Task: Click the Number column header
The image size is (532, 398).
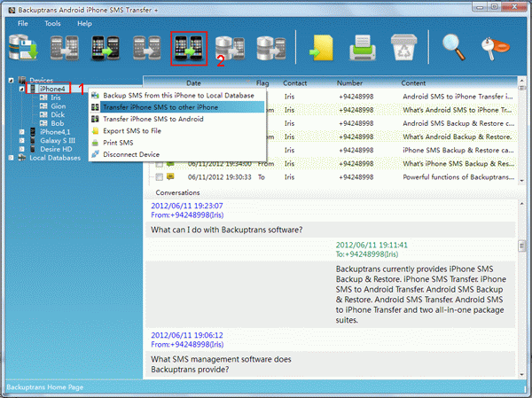Action: (x=349, y=83)
